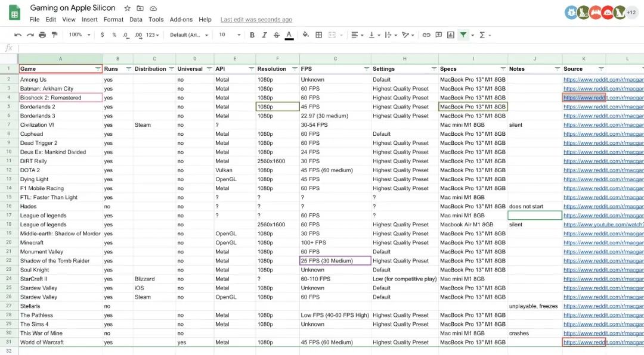Open the Game column filter
Image resolution: width=644 pixels, height=355 pixels.
(x=98, y=69)
